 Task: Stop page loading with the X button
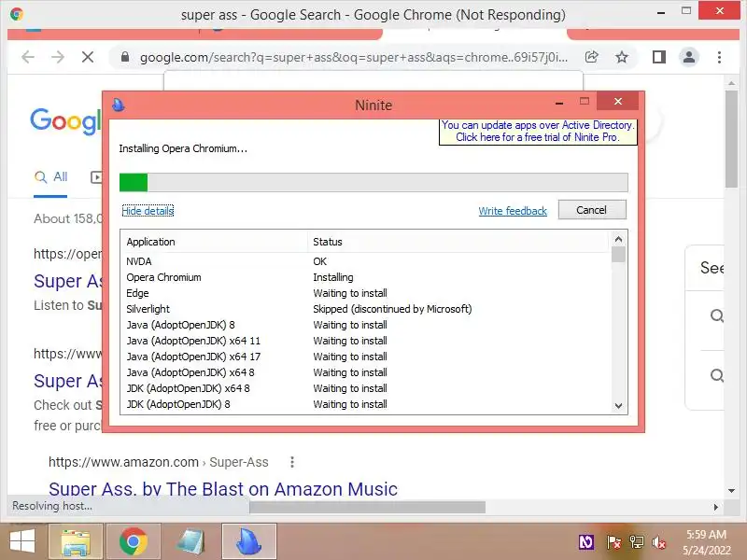[x=88, y=58]
